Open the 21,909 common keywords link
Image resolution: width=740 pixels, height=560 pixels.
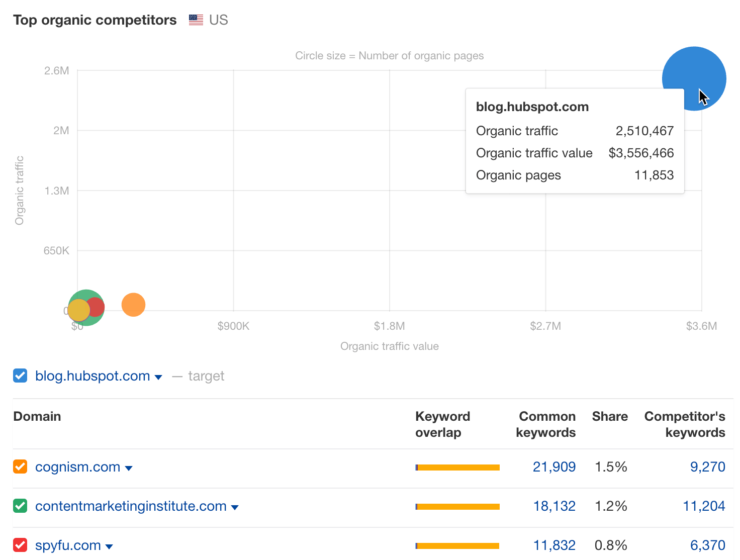(x=554, y=466)
